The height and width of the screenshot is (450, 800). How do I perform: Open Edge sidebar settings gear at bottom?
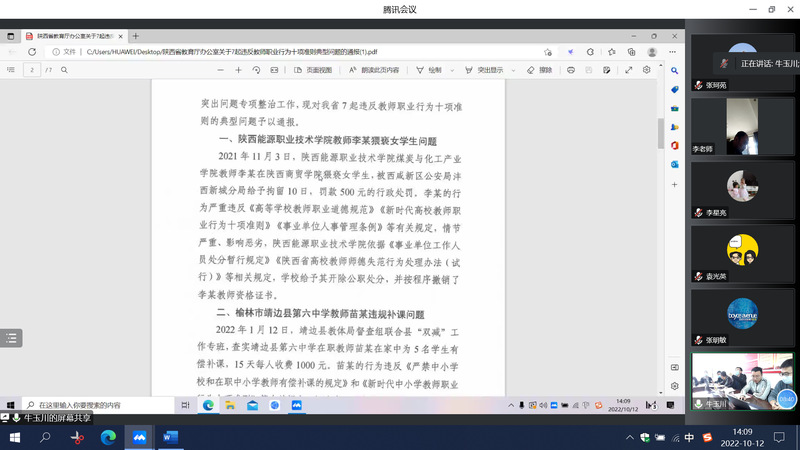point(674,386)
